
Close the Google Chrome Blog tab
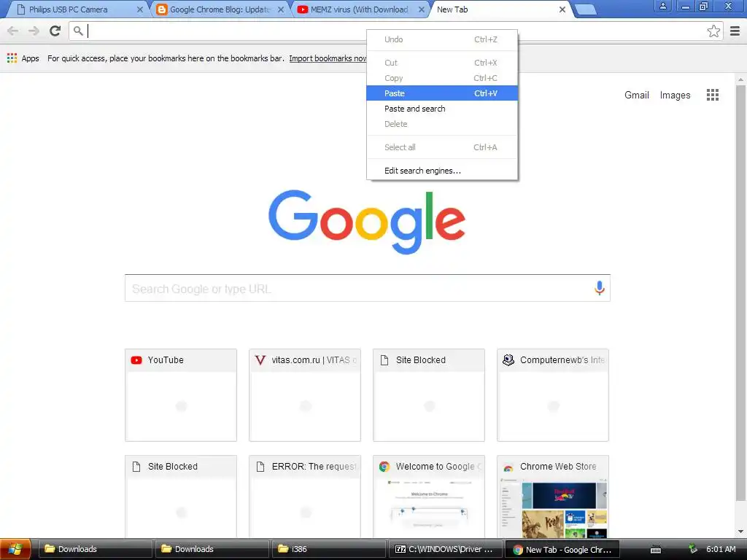pyautogui.click(x=281, y=9)
